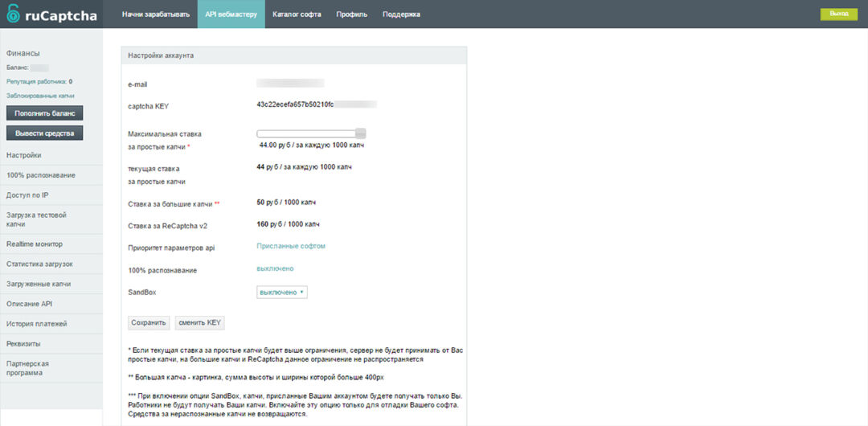Open 'Описание API' sidebar item
This screenshot has height=426, width=868.
[29, 304]
